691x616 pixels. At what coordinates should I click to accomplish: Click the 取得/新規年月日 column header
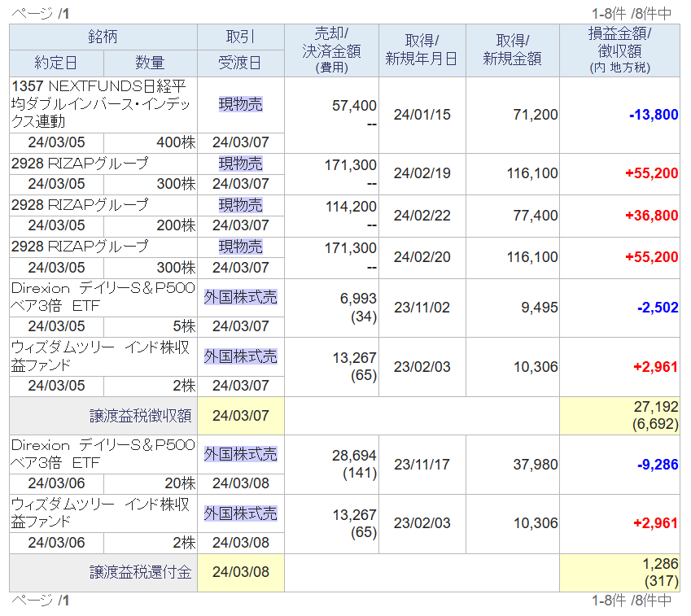click(x=422, y=50)
